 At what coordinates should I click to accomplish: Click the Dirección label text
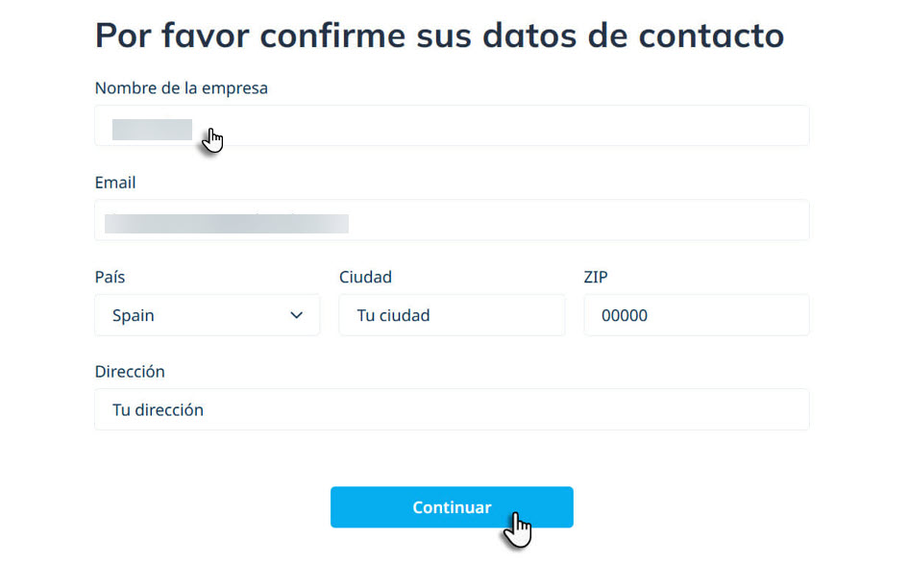pos(130,371)
